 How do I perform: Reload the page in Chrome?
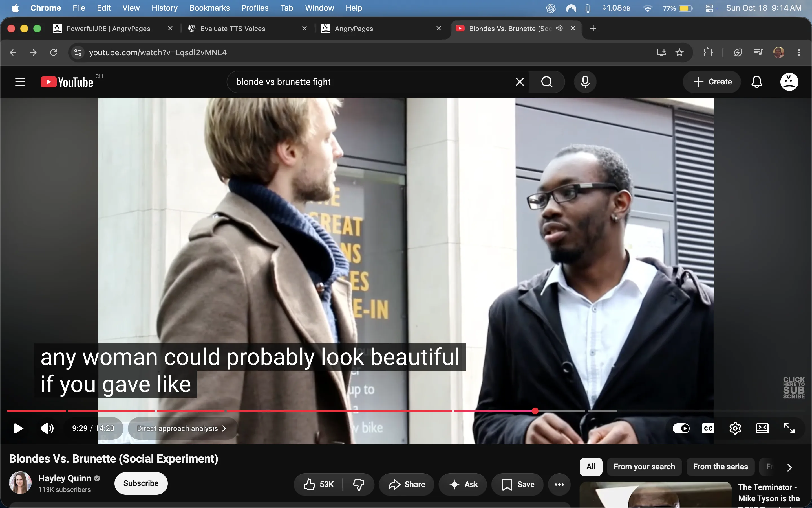tap(54, 52)
